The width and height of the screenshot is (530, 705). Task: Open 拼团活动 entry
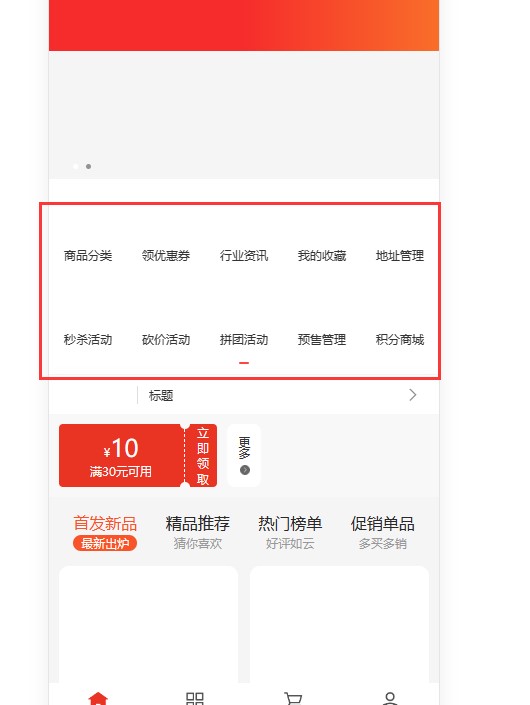(x=244, y=339)
